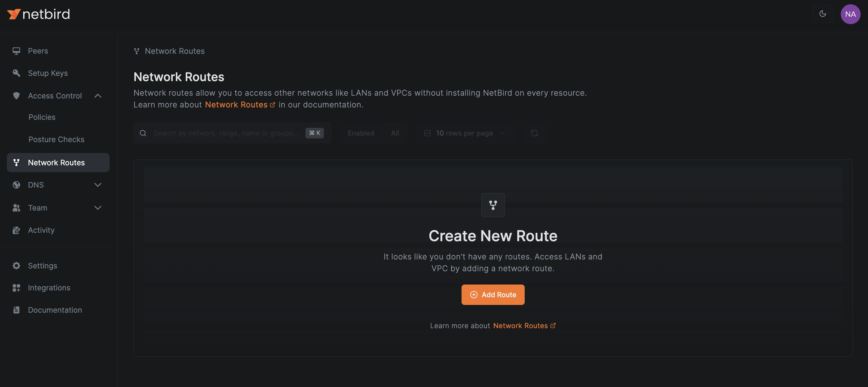
Task: Click the Access Control shield icon
Action: [x=16, y=96]
